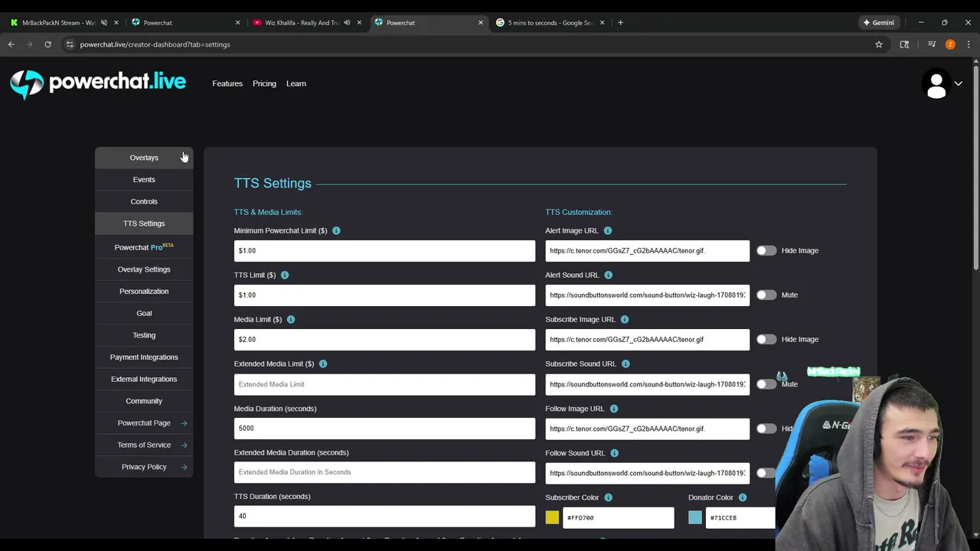The image size is (980, 551).
Task: Toggle Hide Image for Subscribe Image URL
Action: (766, 339)
